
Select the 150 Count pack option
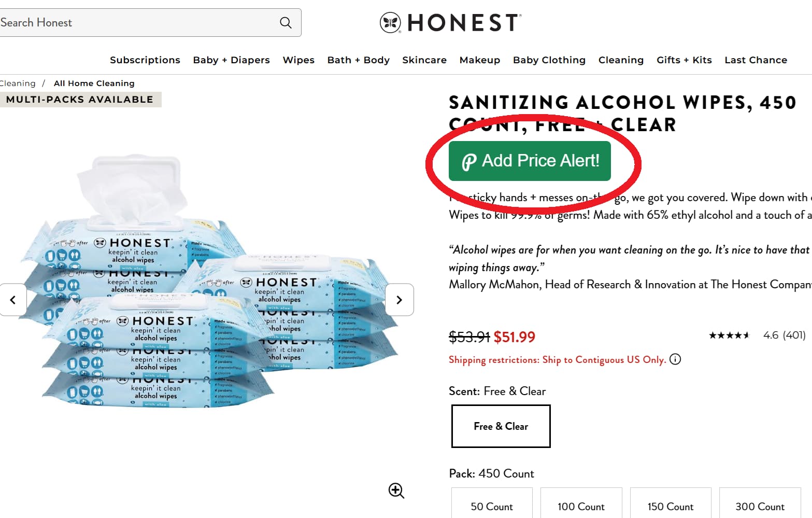tap(670, 506)
